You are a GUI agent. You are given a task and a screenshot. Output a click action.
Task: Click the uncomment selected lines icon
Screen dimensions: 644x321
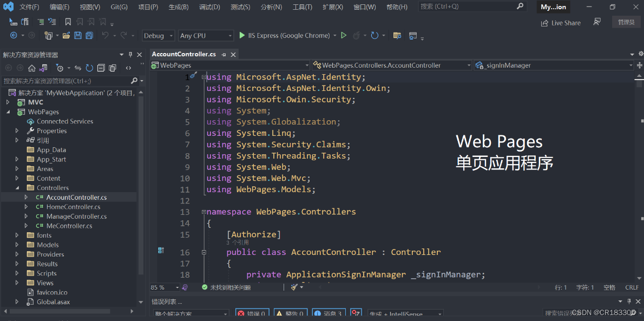[52, 22]
